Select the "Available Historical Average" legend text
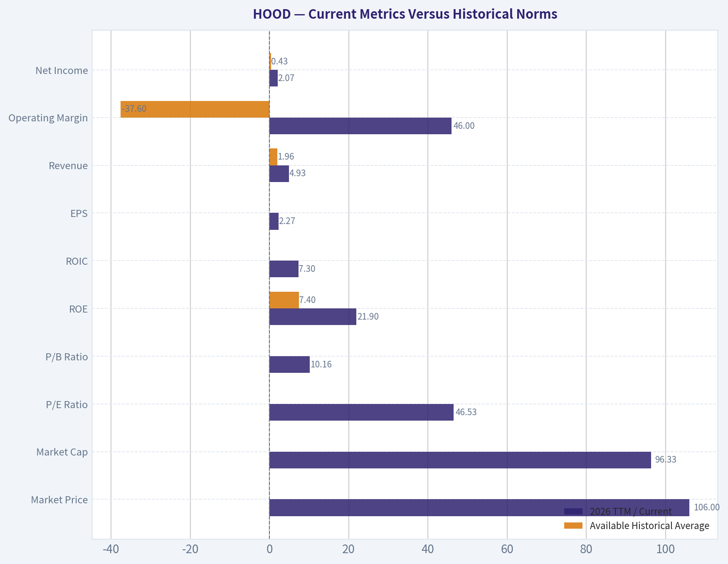 (x=649, y=526)
